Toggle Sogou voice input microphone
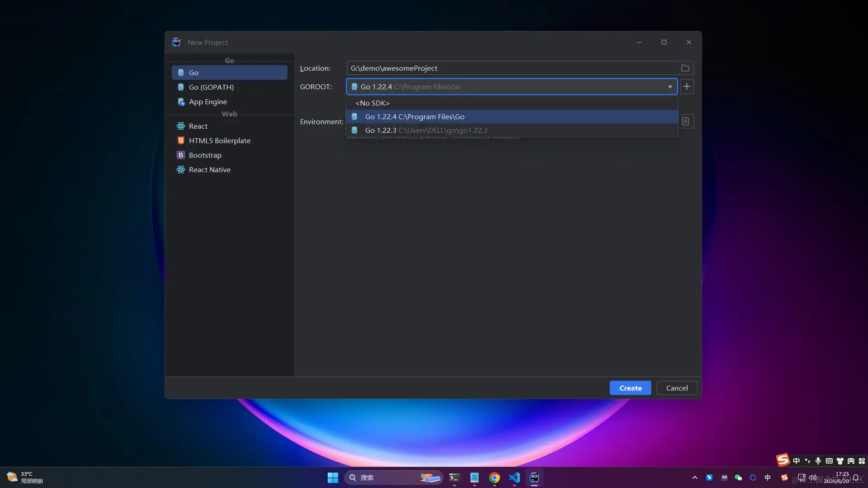Image resolution: width=868 pixels, height=488 pixels. [x=818, y=461]
